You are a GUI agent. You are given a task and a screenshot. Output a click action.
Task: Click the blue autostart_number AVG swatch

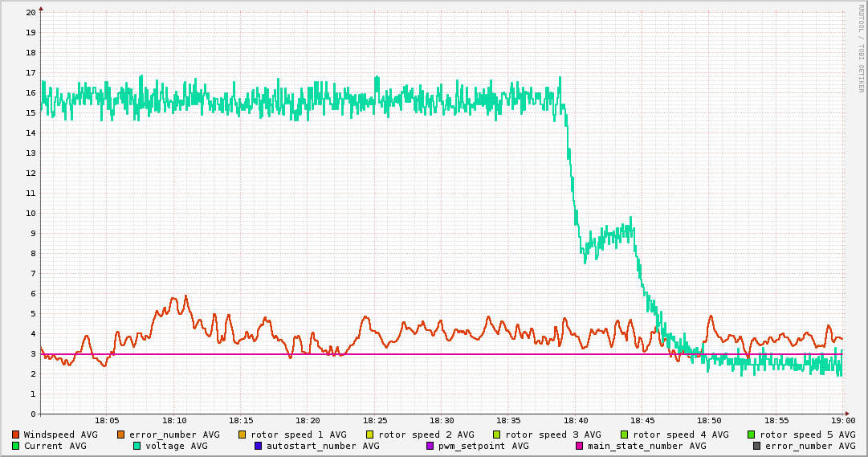point(259,446)
